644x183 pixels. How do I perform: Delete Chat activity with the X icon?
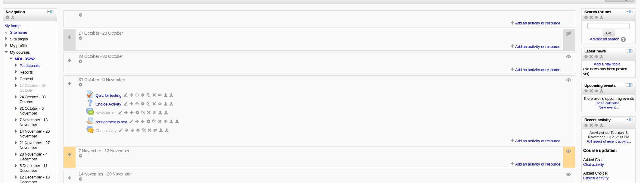pyautogui.click(x=149, y=131)
